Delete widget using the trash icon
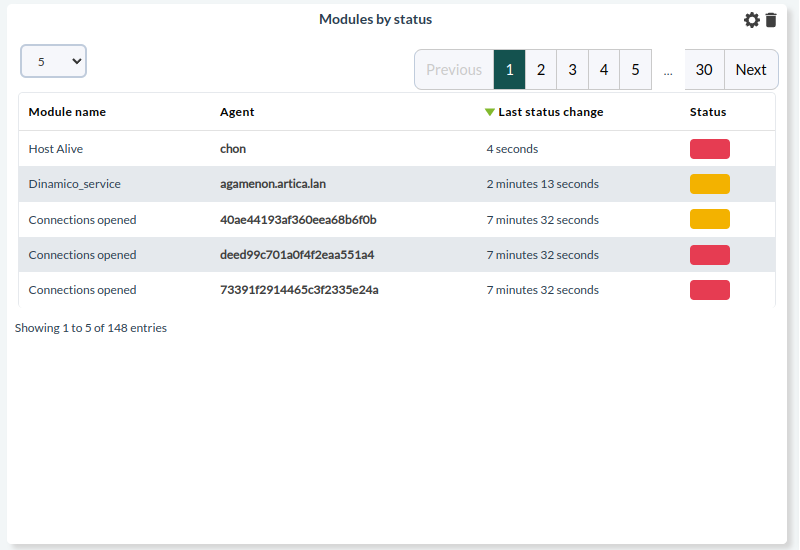 [x=771, y=20]
